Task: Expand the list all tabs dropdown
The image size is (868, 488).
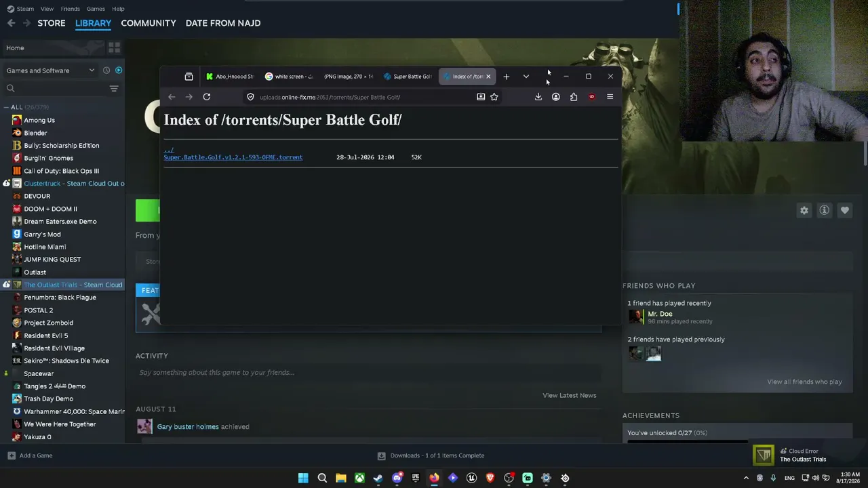Action: [526, 77]
